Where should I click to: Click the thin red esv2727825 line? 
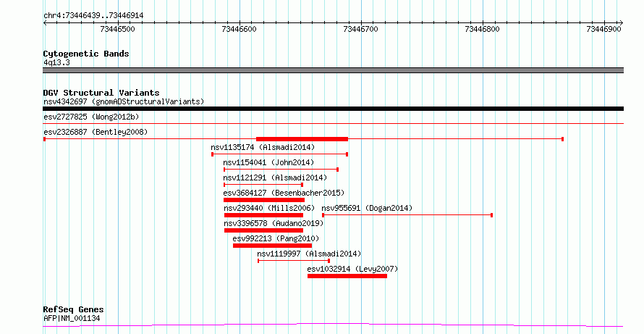click(x=333, y=123)
